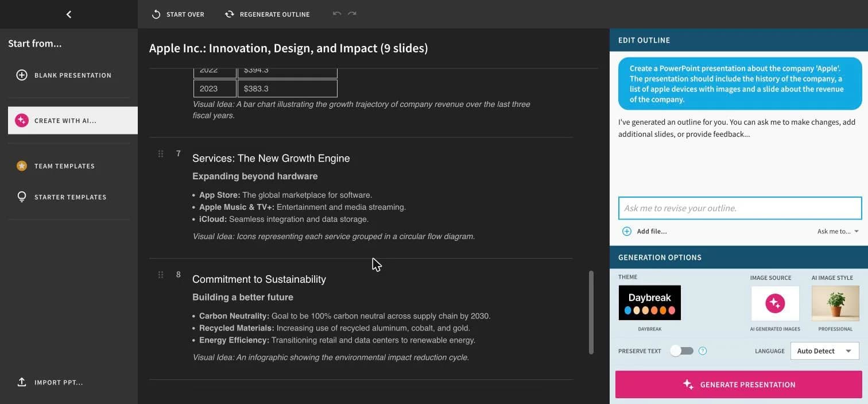Screen dimensions: 868x404
Task: Toggle the Preserve Text switch
Action: [x=682, y=351]
